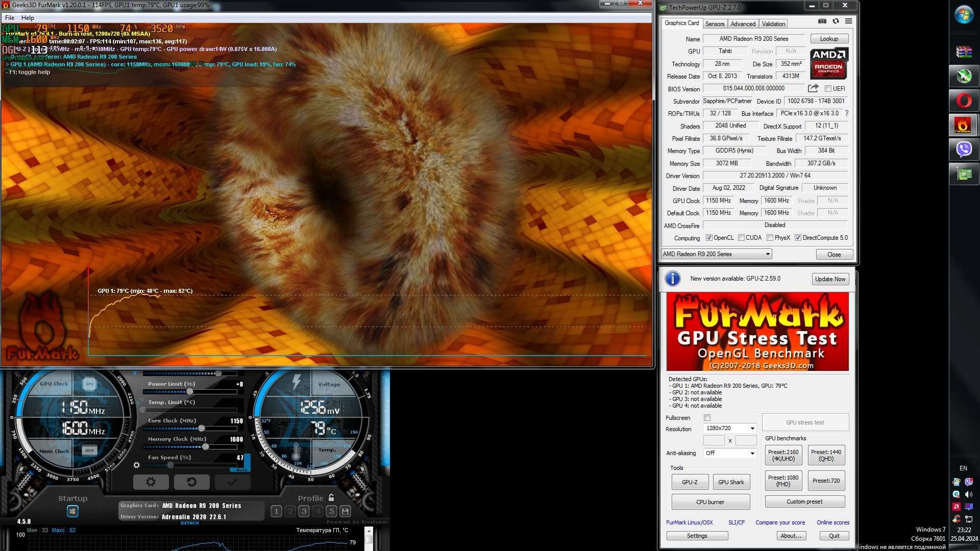Select the Graphics Card tab
The height and width of the screenshot is (551, 980).
[x=681, y=23]
